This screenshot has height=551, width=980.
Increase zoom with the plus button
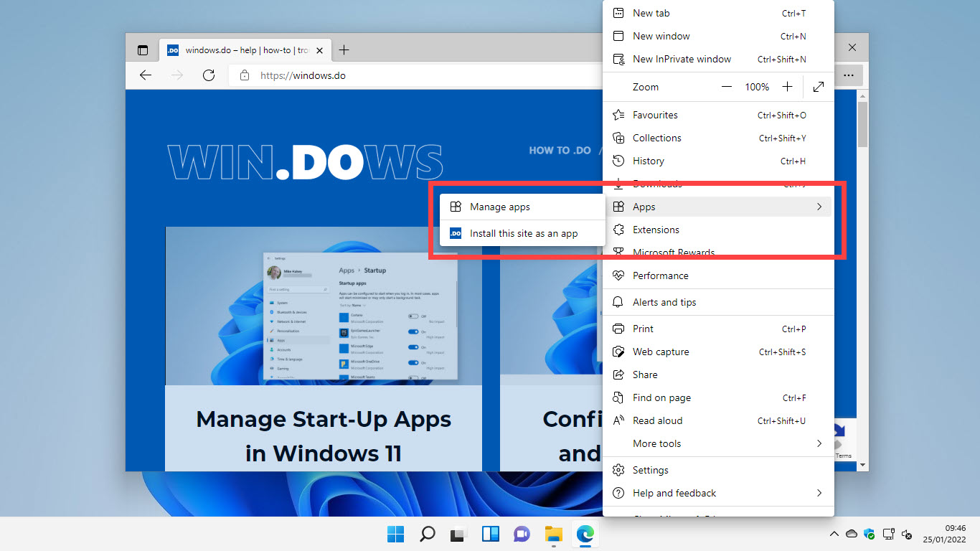point(787,87)
